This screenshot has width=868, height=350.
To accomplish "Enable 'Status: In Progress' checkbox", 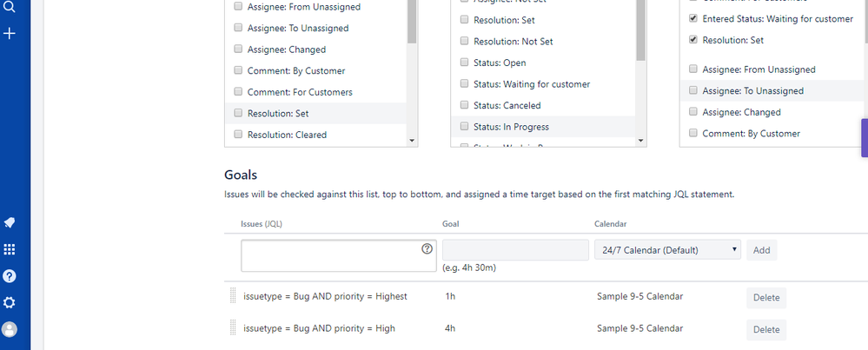I will point(465,127).
